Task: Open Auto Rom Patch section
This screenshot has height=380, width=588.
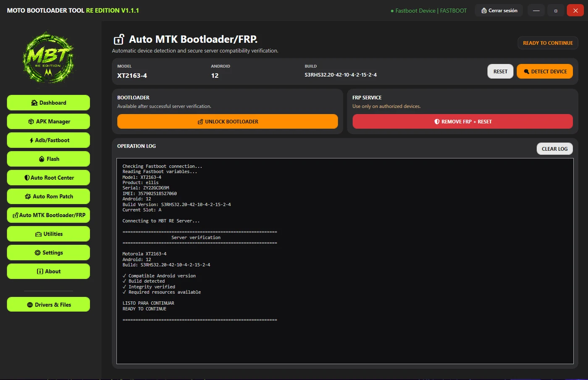Action: (x=48, y=196)
